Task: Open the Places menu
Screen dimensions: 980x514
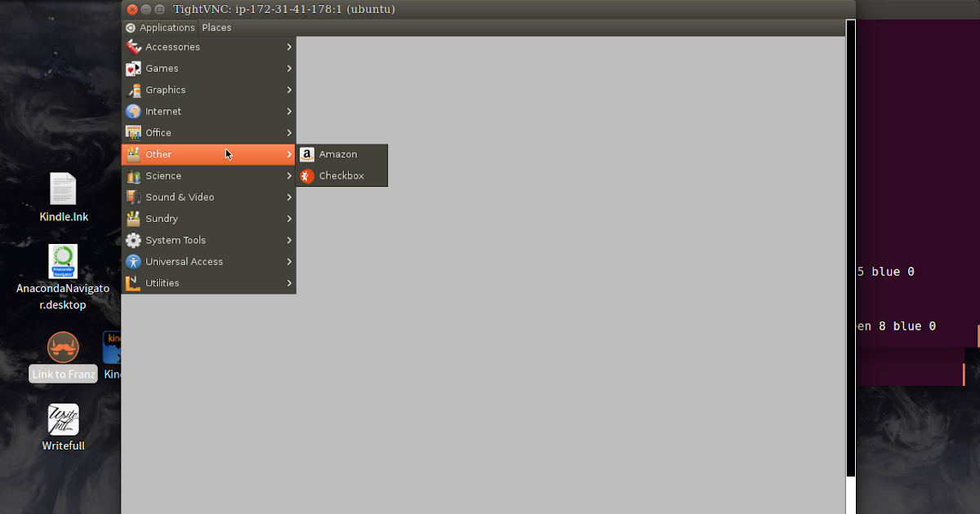Action: (x=216, y=27)
